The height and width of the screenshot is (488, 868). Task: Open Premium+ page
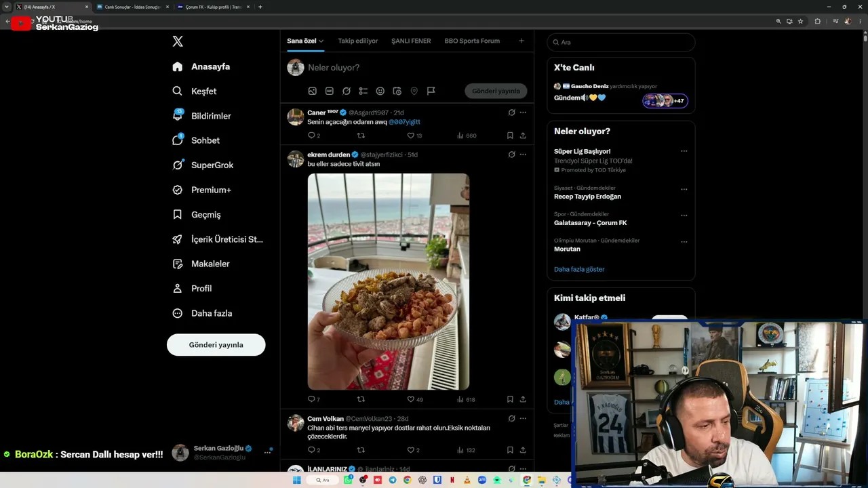[x=201, y=190]
